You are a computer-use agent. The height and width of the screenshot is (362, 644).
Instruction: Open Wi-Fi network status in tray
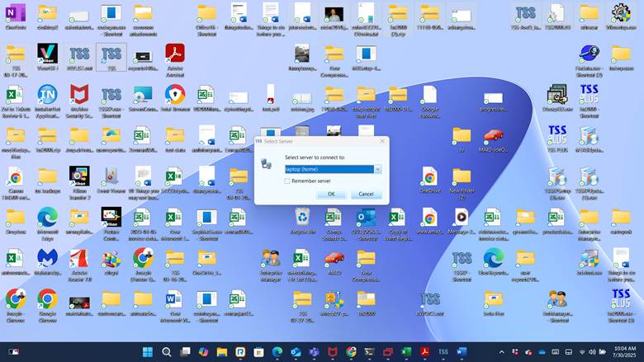pos(582,352)
